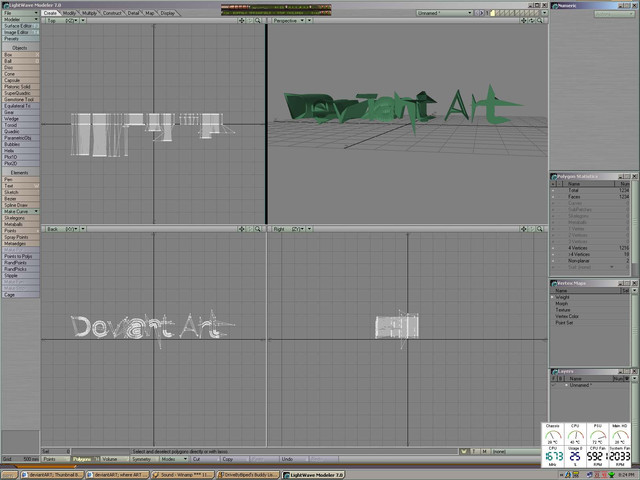Screen dimensions: 640x480
Task: Switch to the Create tab
Action: [x=50, y=13]
